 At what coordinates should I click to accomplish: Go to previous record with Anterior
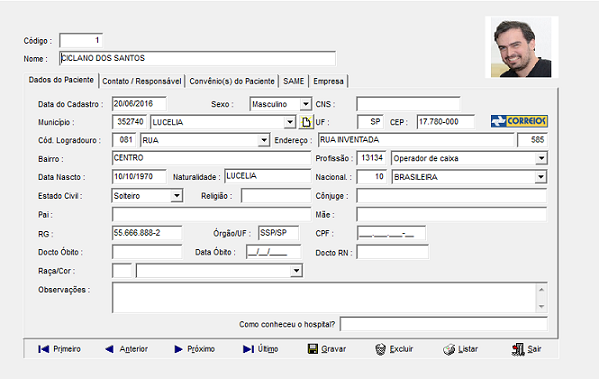point(126,349)
